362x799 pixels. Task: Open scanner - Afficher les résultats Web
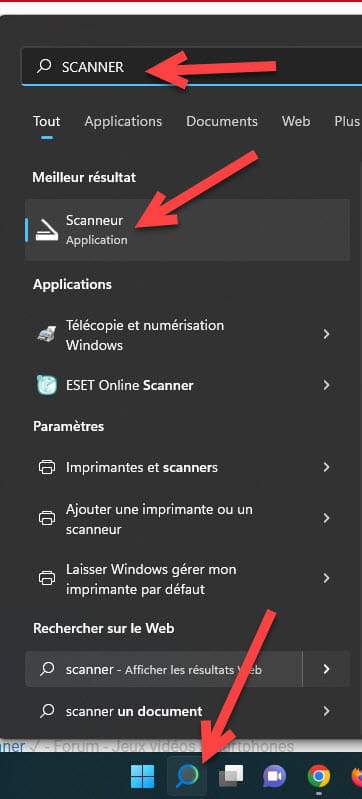point(164,669)
